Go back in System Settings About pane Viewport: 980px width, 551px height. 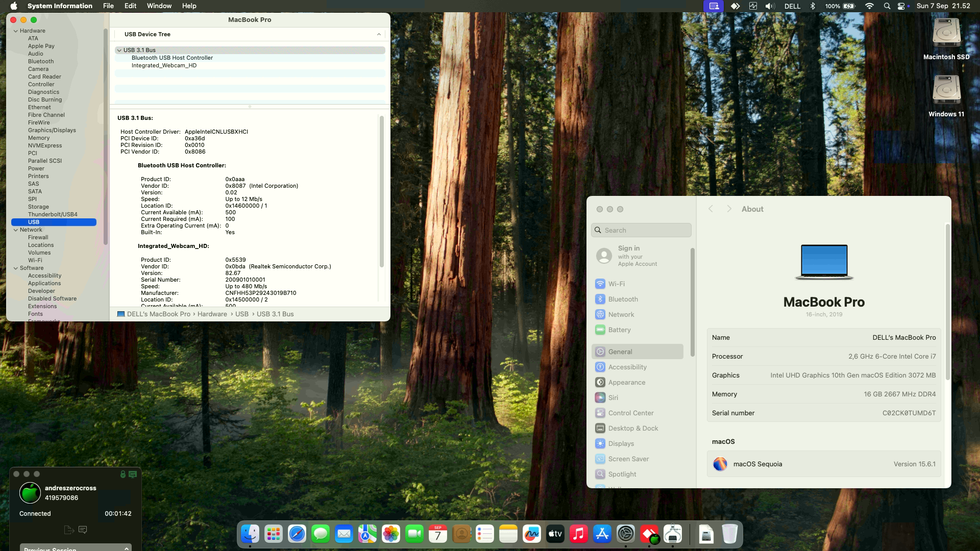click(710, 209)
